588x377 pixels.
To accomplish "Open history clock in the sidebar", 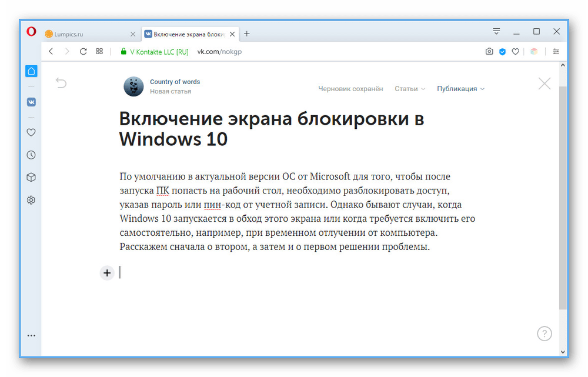I will [32, 155].
